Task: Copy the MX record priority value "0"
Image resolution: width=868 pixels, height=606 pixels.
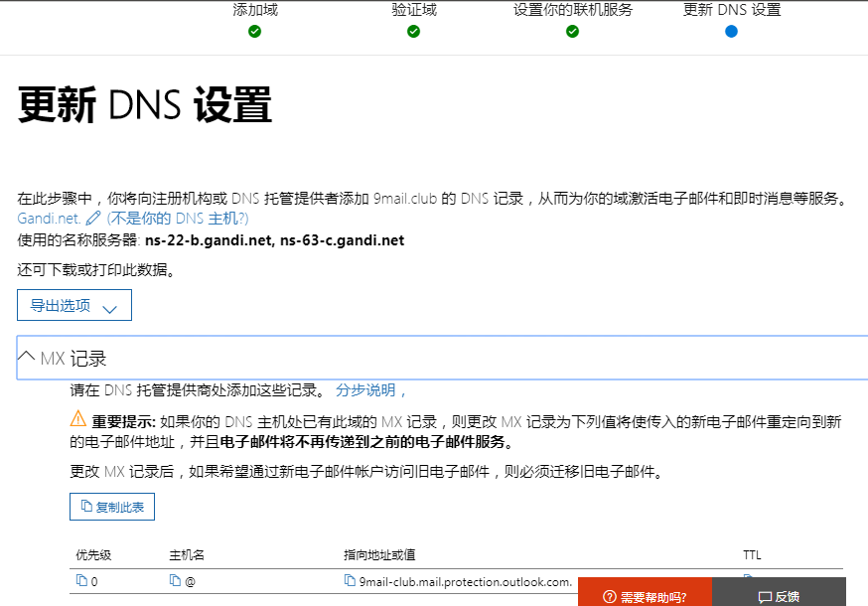Action: pos(83,581)
